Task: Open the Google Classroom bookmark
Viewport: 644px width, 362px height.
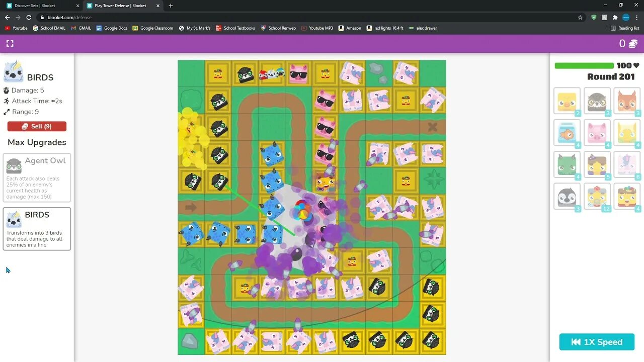Action: point(153,28)
